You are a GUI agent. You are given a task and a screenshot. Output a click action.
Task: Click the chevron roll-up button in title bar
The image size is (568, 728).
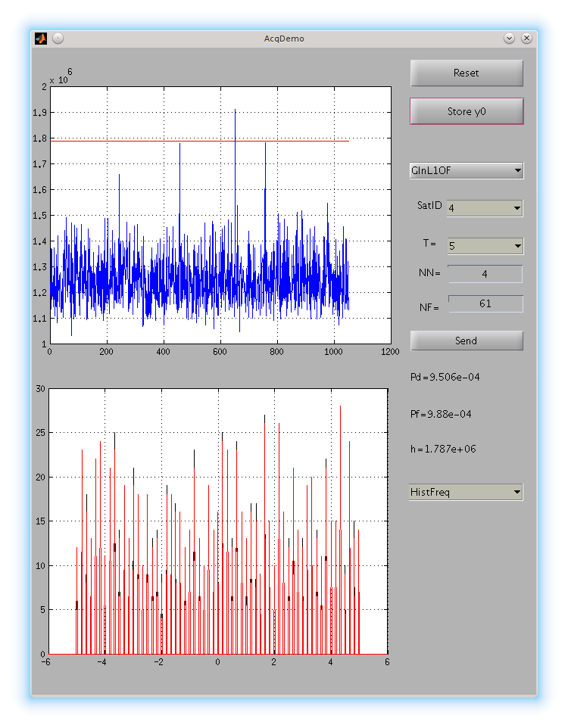coord(509,38)
